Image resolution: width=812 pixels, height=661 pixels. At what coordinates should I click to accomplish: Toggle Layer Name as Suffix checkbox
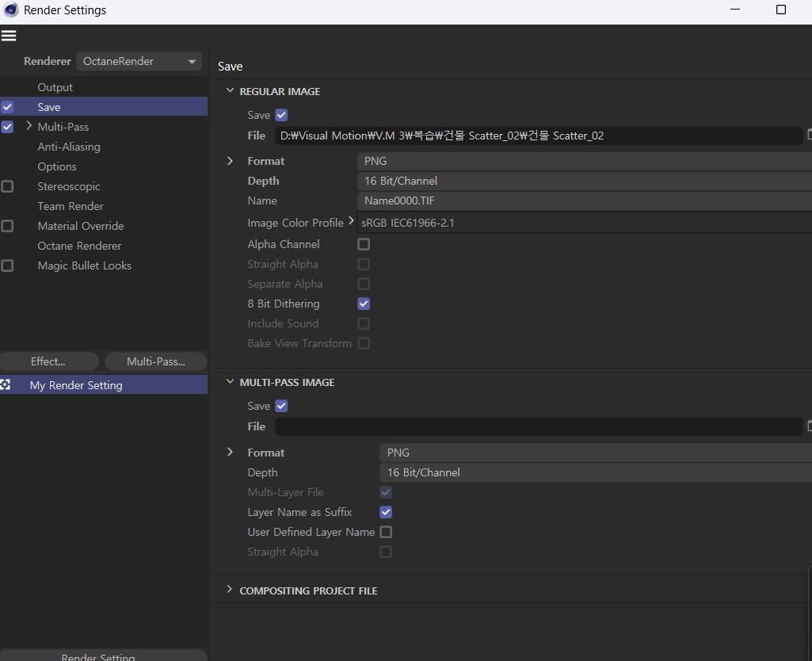coord(386,512)
